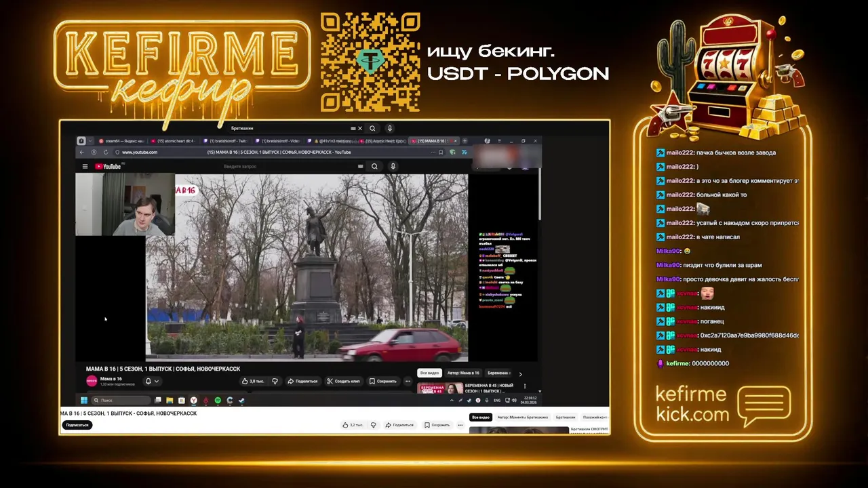This screenshot has height=488, width=868.
Task: Open the "Мама в 16" channel name link
Action: 111,379
